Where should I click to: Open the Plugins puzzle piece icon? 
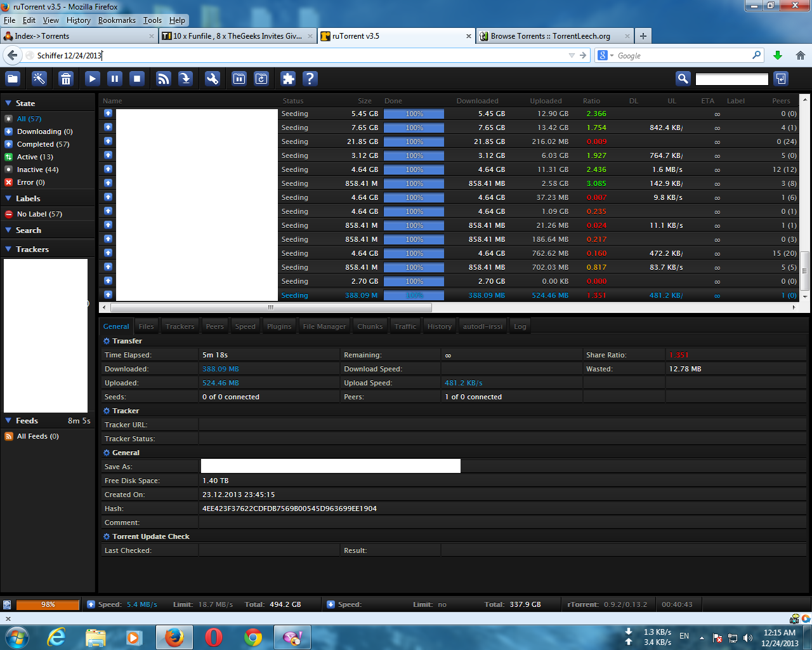click(288, 79)
